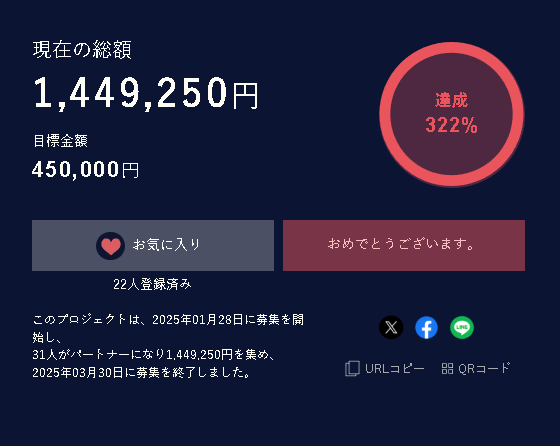Click the URLコピー link text
560x446 pixels.
[395, 369]
